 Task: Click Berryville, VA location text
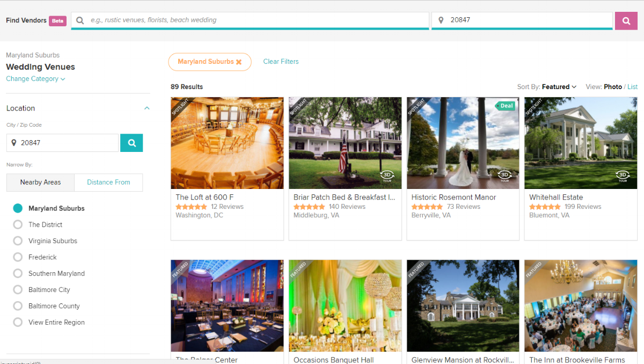431,215
